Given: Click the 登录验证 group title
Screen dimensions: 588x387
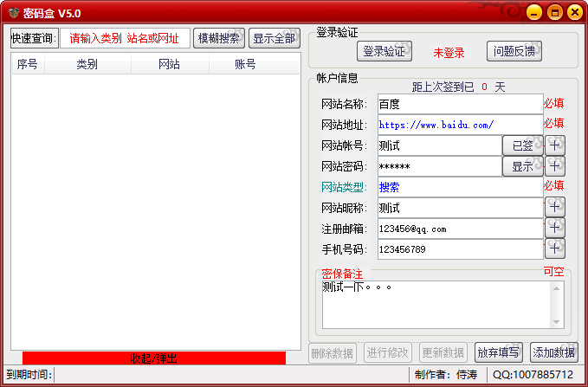Looking at the screenshot, I should (337, 32).
